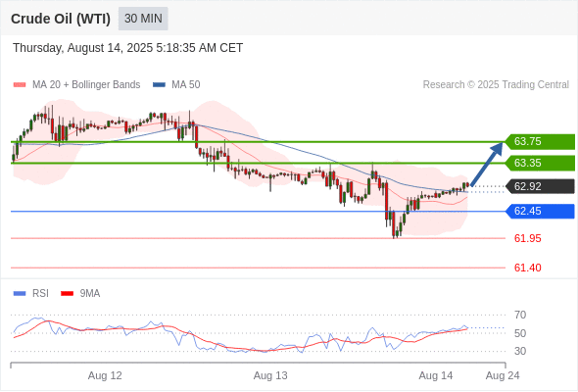Click the Aug 14 date axis label
Screen dimensions: 578x392
436,375
